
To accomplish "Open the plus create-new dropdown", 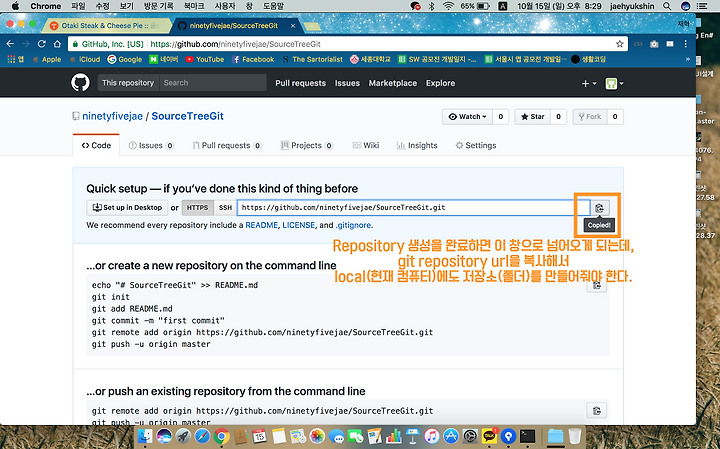I will [x=589, y=83].
